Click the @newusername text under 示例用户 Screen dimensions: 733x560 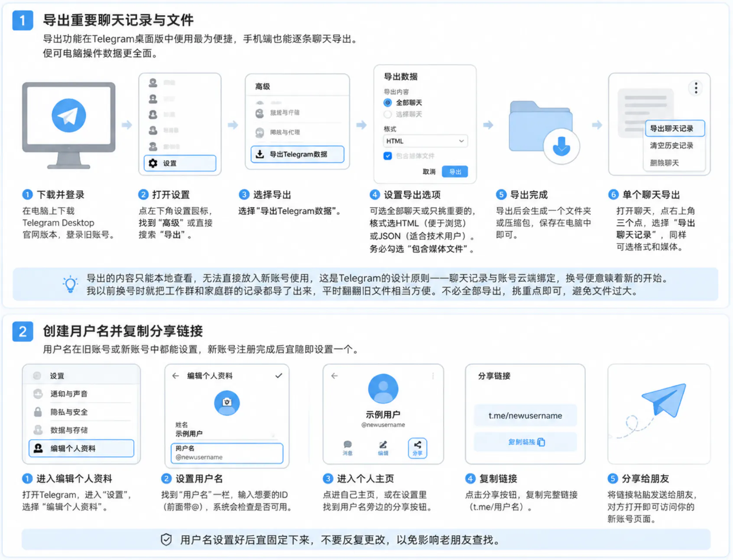coord(383,425)
